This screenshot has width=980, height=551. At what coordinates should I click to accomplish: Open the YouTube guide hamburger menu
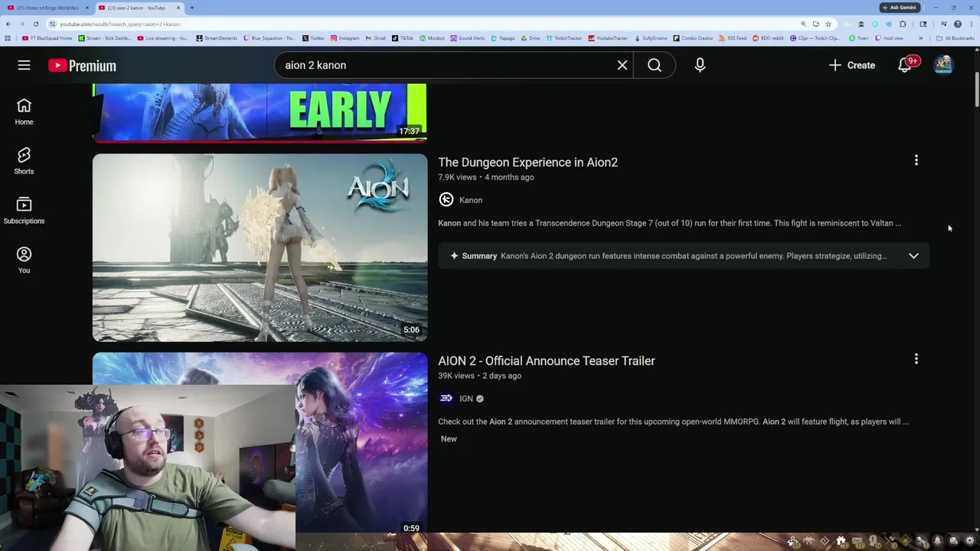click(24, 65)
